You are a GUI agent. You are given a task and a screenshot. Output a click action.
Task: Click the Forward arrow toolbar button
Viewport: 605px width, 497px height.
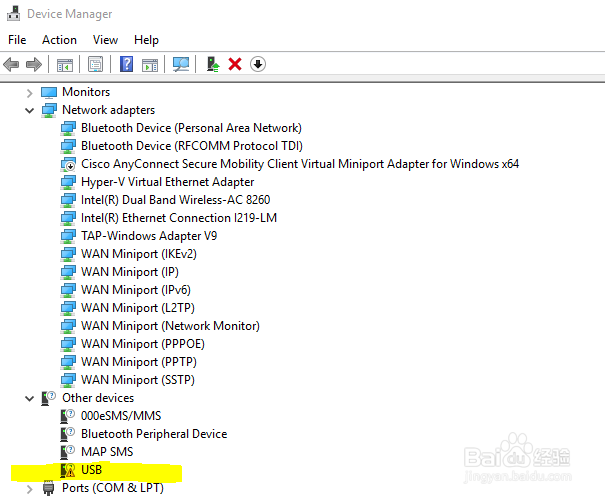[34, 64]
